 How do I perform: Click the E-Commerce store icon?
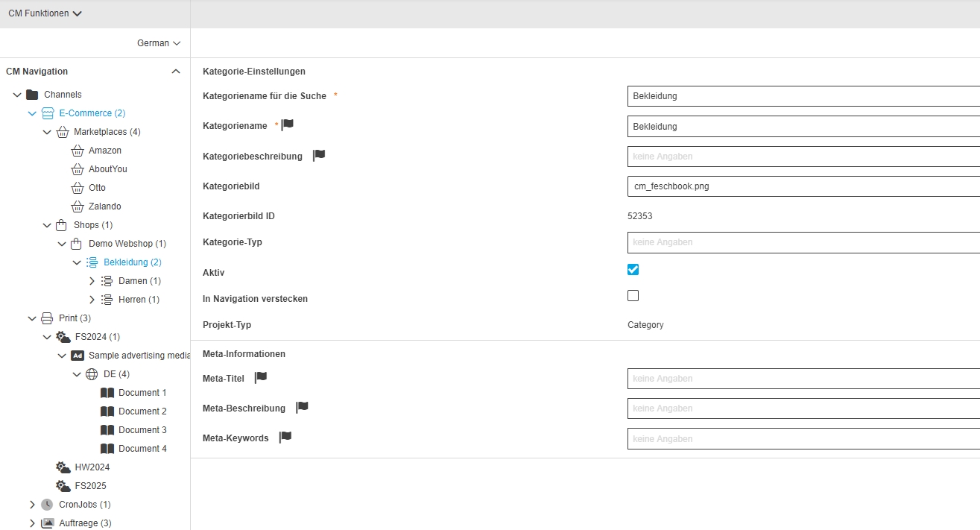tap(48, 113)
